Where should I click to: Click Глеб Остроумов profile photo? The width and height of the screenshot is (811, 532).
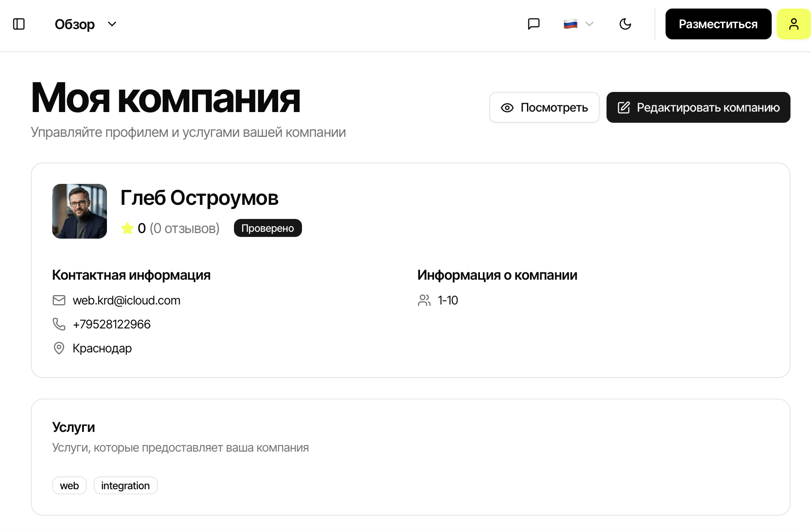point(80,211)
